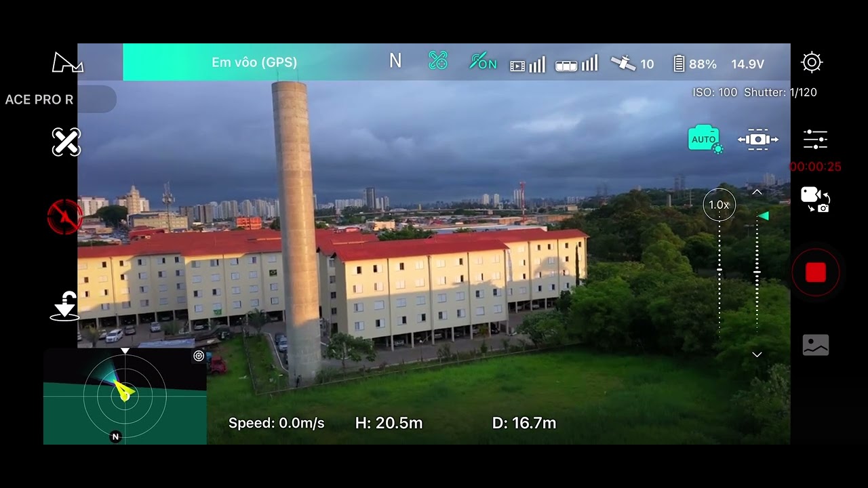This screenshot has width=868, height=488.
Task: Tap ISO: 100 Shutter: 1/120 text
Action: (x=755, y=92)
